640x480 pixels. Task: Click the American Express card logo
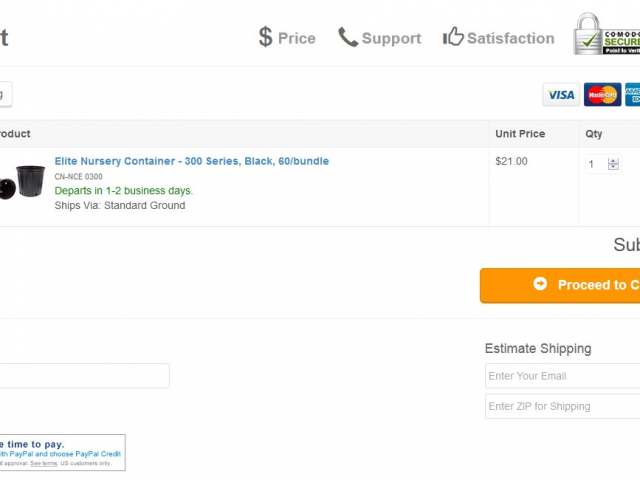pyautogui.click(x=633, y=95)
